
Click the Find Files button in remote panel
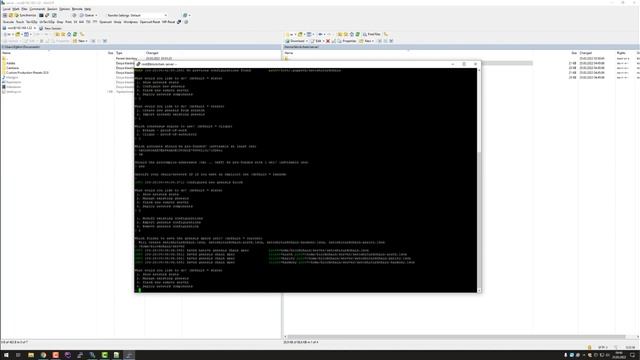coord(371,34)
